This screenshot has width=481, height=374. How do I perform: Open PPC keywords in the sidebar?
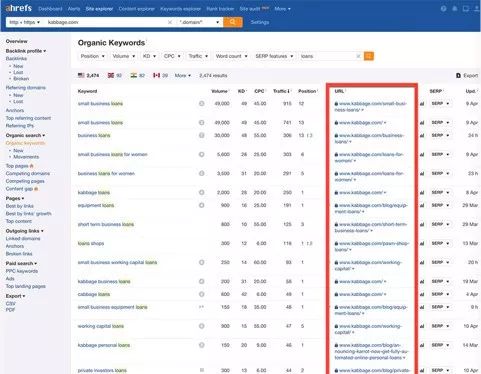pos(22,271)
